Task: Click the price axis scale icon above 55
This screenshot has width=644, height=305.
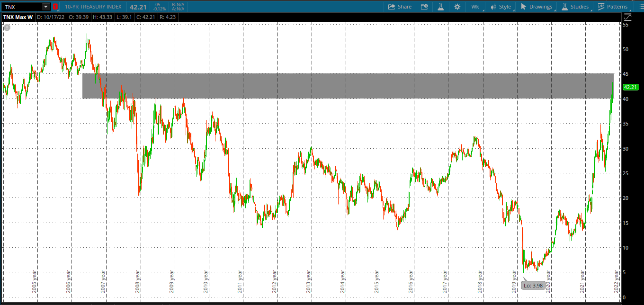Action: pos(627,17)
